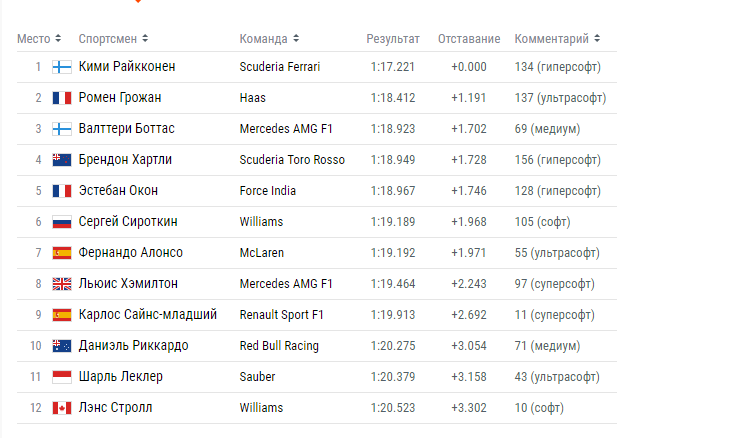Open Валттери Боттас driver link
Screen dimensions: 756x438
[x=126, y=129]
